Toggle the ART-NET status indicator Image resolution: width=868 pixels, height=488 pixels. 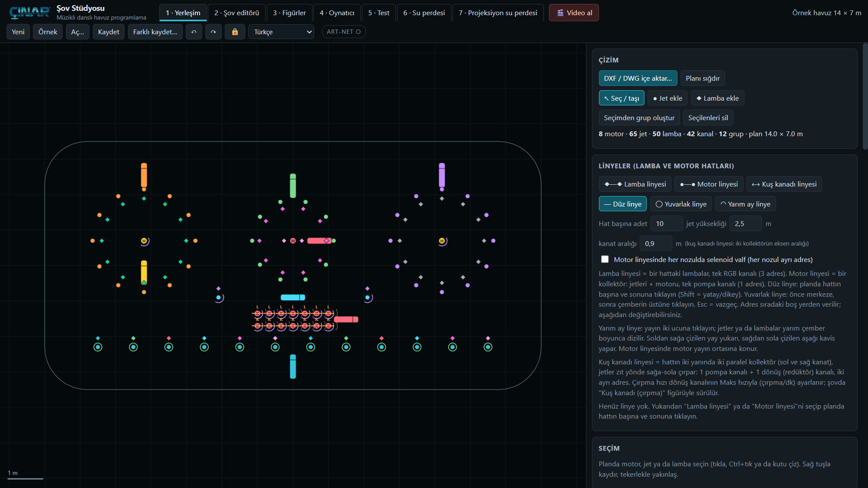tap(343, 32)
